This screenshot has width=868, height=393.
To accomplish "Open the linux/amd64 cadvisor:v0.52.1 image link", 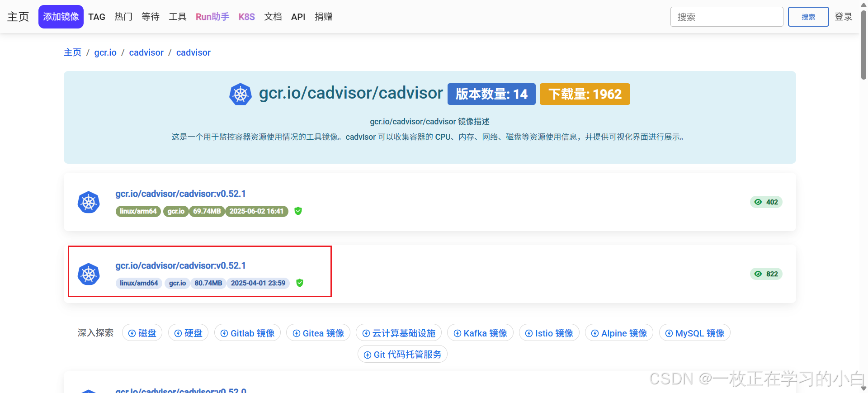I will tap(181, 265).
